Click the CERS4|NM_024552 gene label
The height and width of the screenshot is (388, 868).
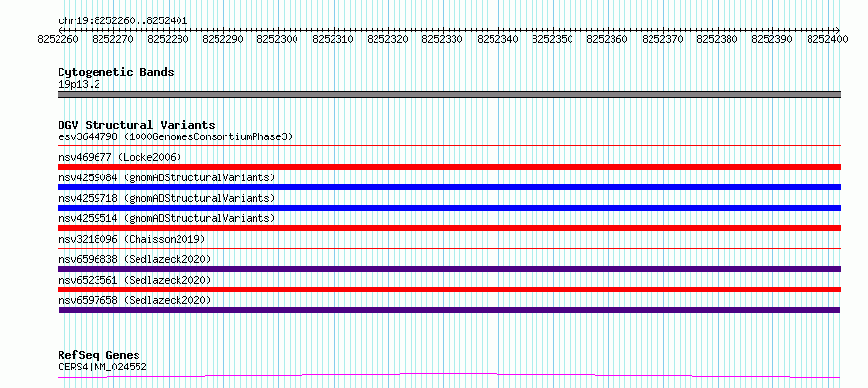pyautogui.click(x=102, y=367)
